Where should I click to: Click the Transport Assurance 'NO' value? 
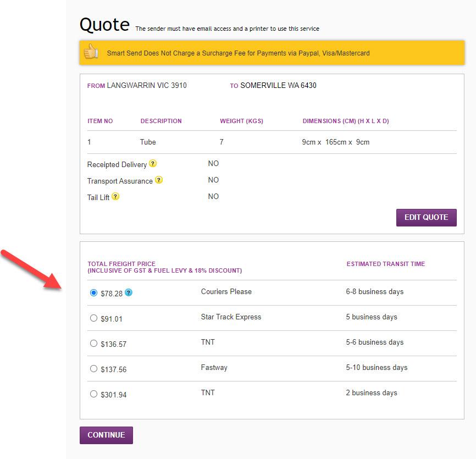[213, 180]
